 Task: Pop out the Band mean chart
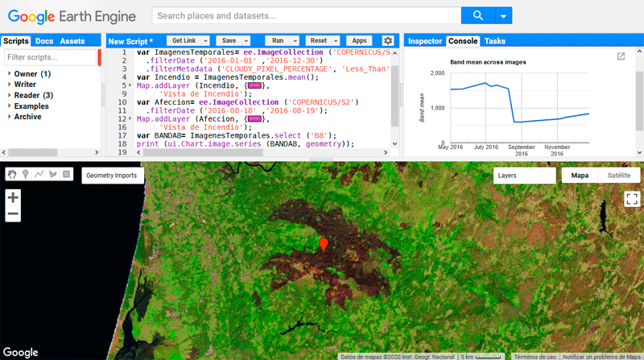621,56
